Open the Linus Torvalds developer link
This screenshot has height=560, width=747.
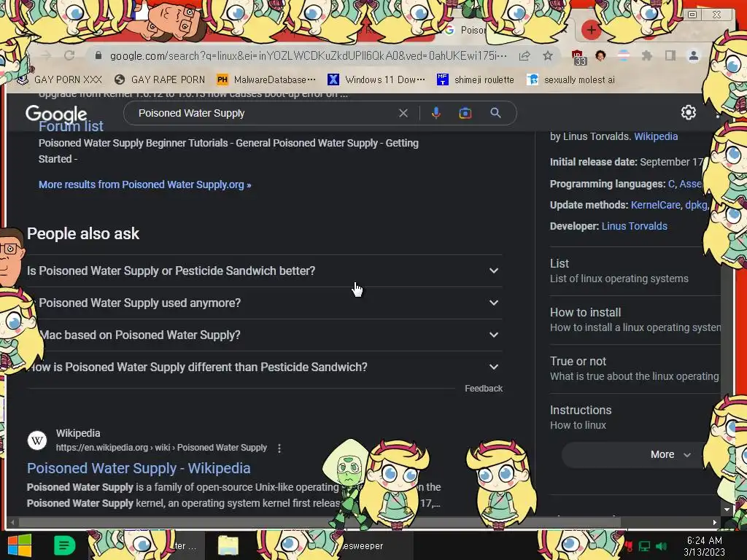point(635,226)
